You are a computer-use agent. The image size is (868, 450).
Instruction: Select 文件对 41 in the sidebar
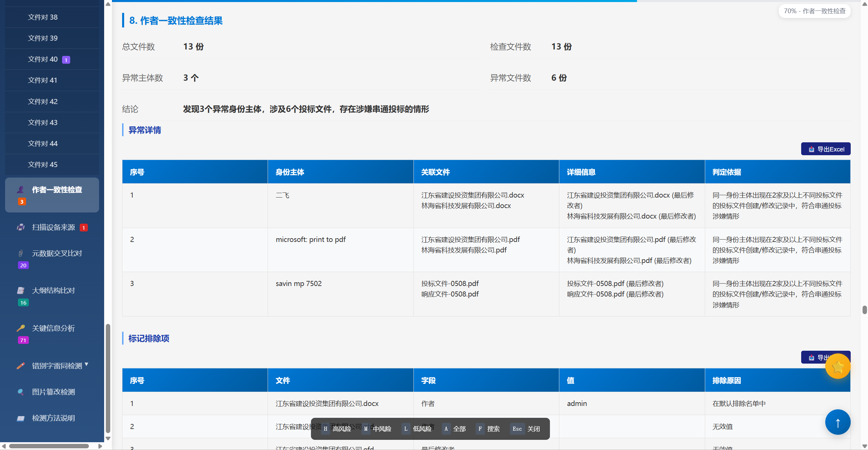52,80
